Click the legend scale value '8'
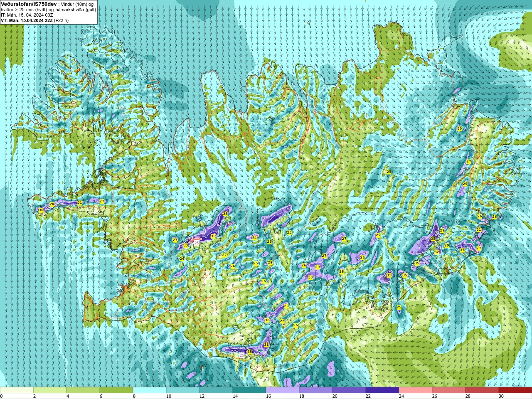This screenshot has height=399, width=532. [134, 396]
